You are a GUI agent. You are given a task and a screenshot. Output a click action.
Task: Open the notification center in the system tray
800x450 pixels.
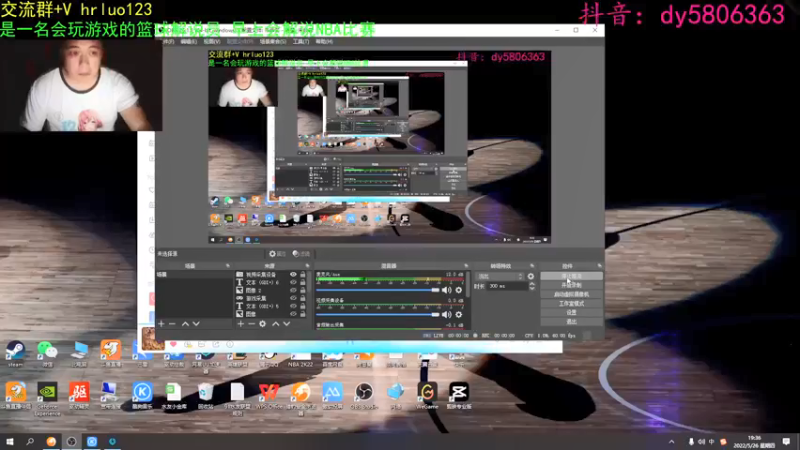(x=786, y=441)
